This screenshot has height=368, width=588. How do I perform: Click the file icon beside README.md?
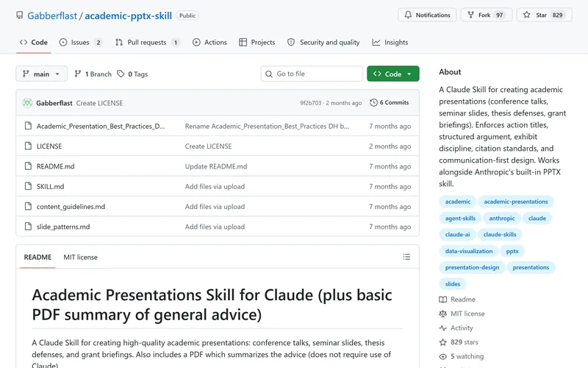coord(28,166)
